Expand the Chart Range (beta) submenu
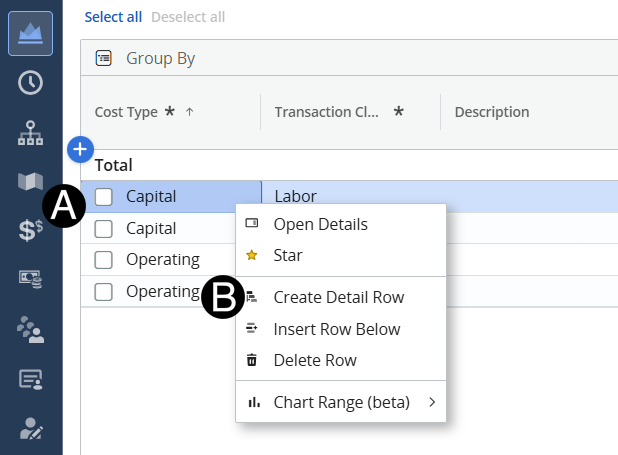 (x=341, y=403)
